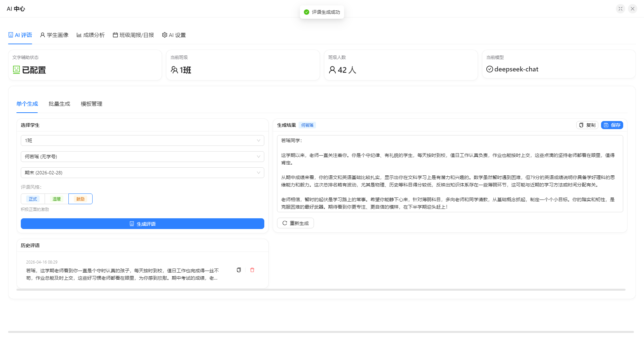Click the fullscreen toggle icon top right
The width and height of the screenshot is (644, 341).
(621, 9)
